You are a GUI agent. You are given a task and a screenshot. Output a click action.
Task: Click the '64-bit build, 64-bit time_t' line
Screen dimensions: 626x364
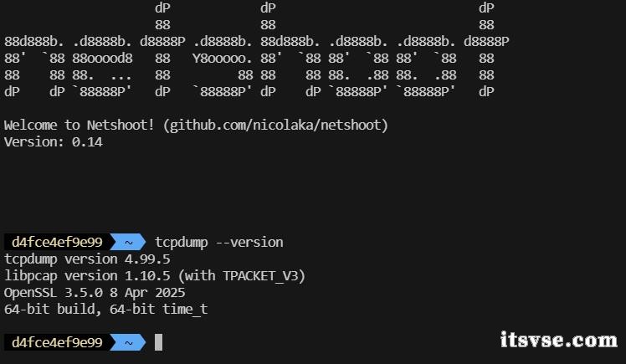point(105,310)
